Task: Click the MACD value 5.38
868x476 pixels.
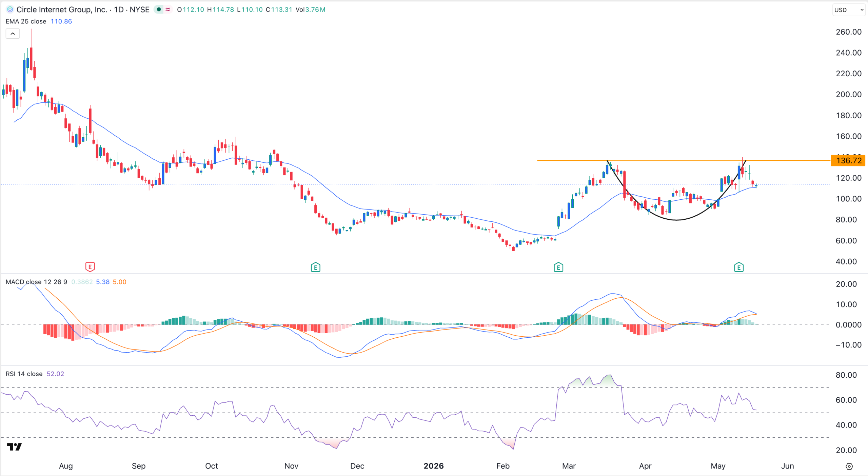Action: [x=103, y=282]
